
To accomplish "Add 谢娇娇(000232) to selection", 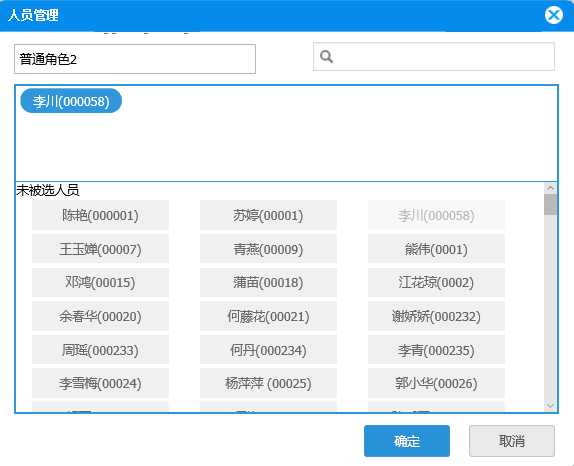I will (x=436, y=316).
